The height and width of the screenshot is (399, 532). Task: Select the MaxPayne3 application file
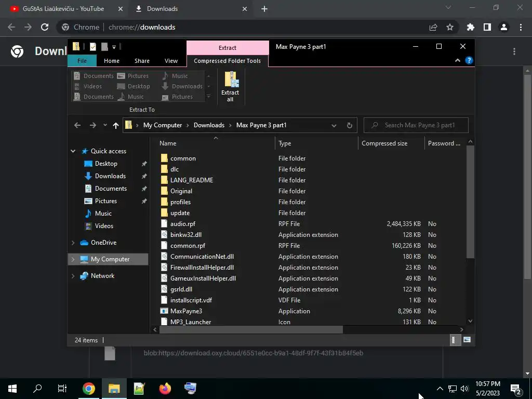point(186,311)
